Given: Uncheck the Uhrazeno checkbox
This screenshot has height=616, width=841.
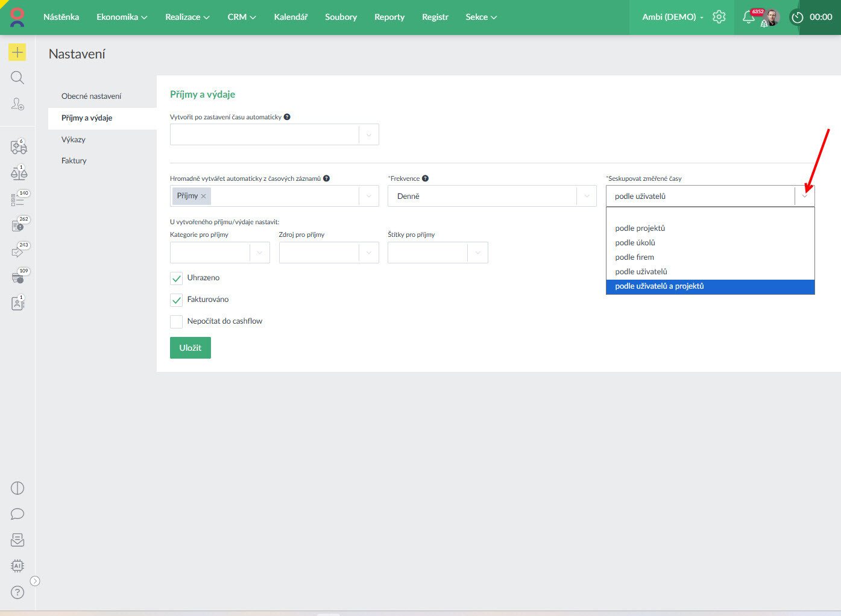Looking at the screenshot, I should click(177, 278).
